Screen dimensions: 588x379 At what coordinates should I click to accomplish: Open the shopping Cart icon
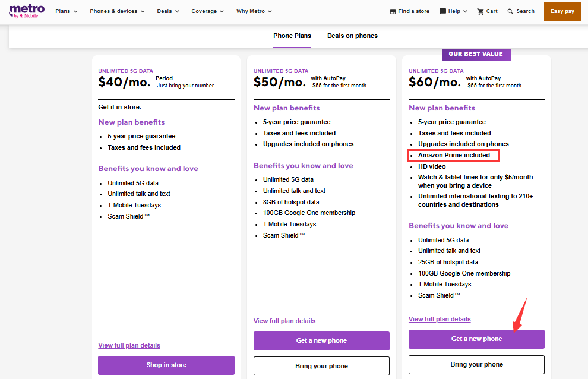(480, 11)
